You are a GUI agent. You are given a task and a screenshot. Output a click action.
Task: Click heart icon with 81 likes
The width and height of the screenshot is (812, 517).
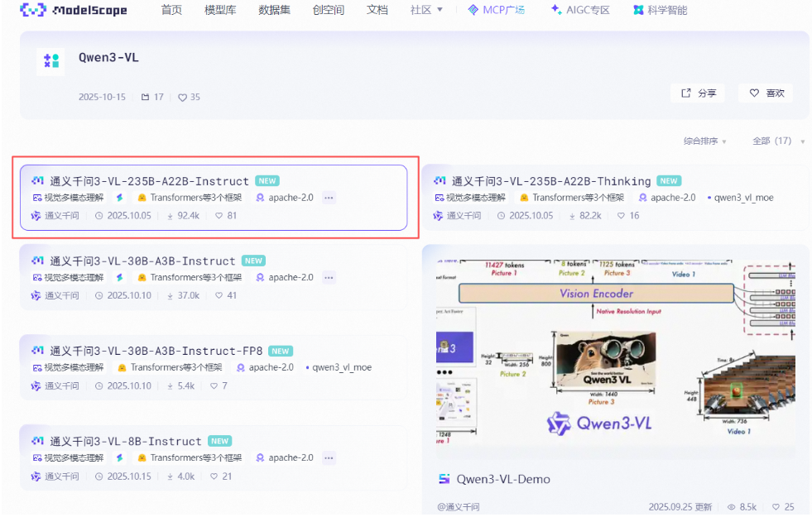[x=219, y=216]
